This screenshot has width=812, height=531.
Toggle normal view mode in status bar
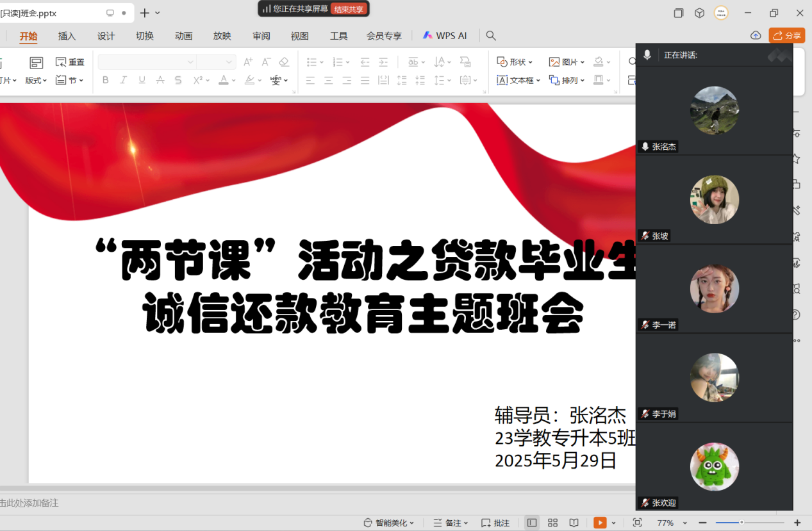pyautogui.click(x=532, y=523)
